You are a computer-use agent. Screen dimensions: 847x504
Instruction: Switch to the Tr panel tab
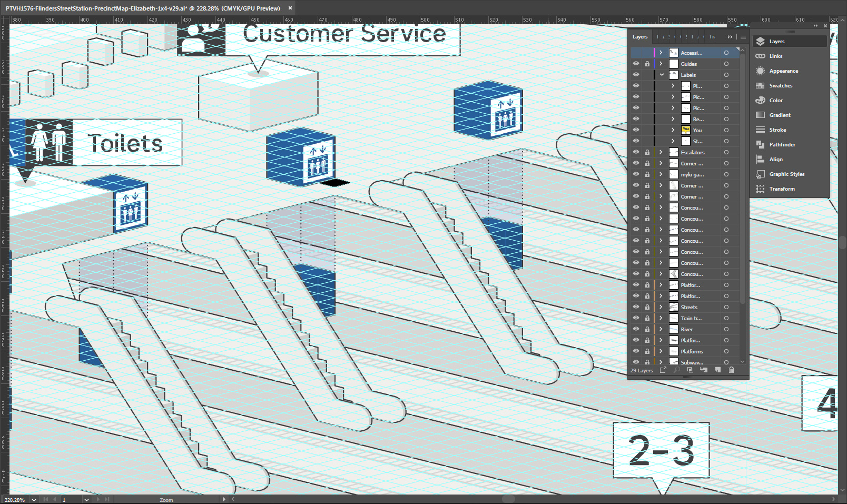pyautogui.click(x=712, y=37)
